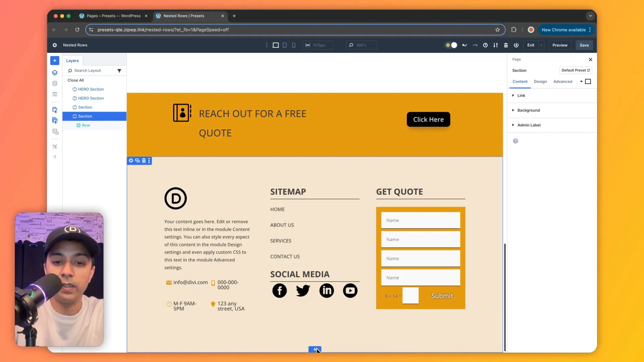Image resolution: width=644 pixels, height=362 pixels.
Task: Expand the Admin Label settings group
Action: (529, 125)
